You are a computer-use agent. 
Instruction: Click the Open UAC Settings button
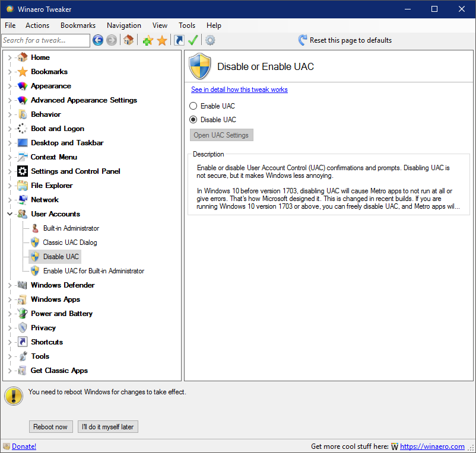221,135
